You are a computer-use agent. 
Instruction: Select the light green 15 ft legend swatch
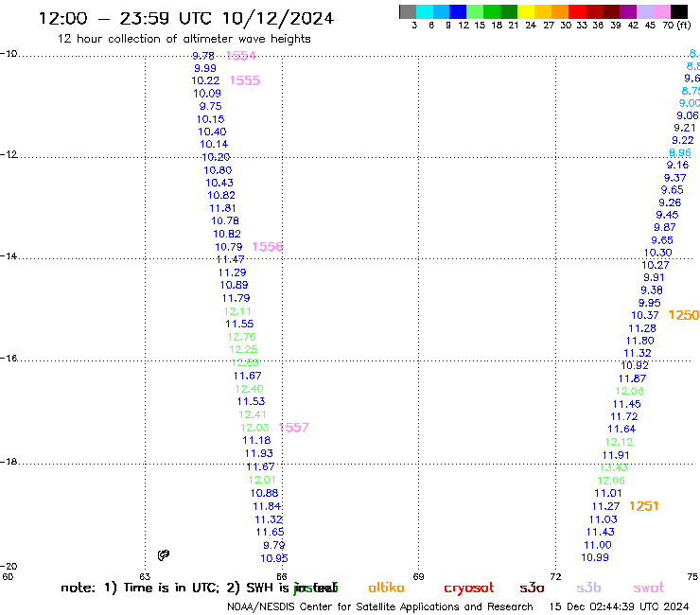[475, 11]
